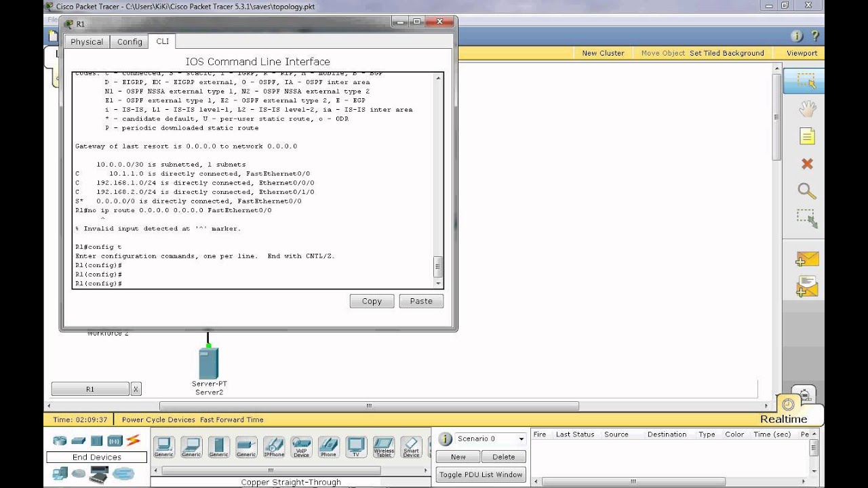Select the Inspect magnifier tool
Screen dimensions: 868x488
pyautogui.click(x=806, y=191)
